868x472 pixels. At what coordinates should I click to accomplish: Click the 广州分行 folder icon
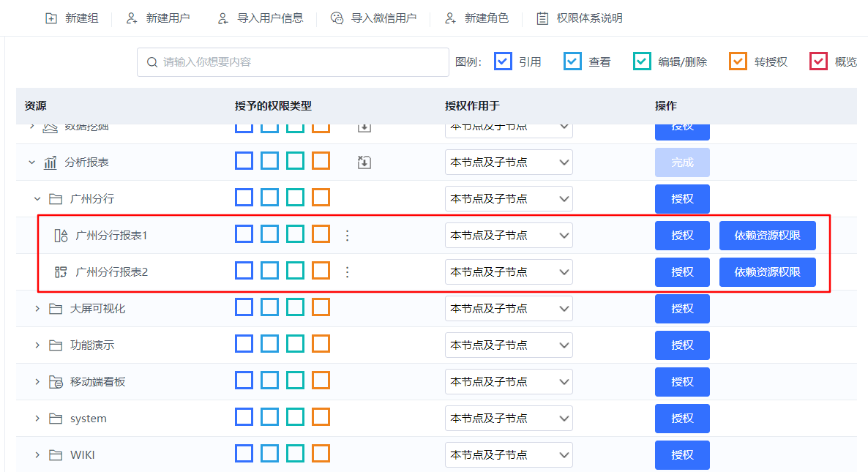(56, 198)
